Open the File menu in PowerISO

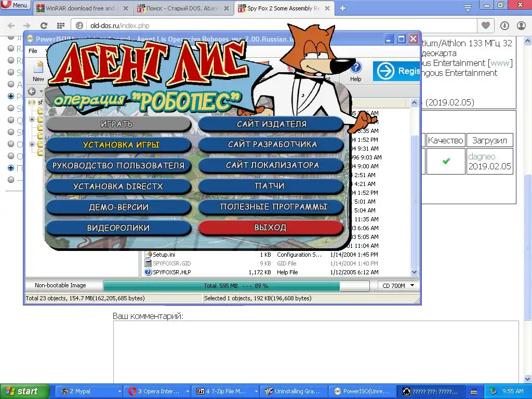point(33,51)
